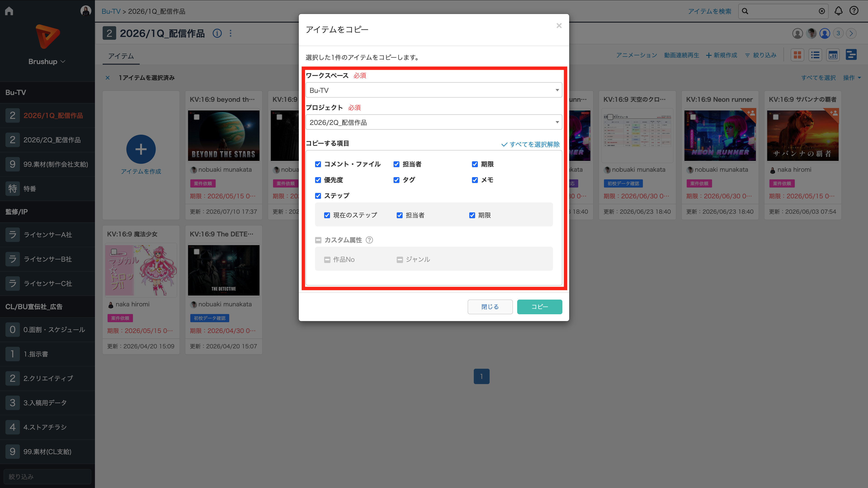Screen dimensions: 868x488
Task: Click the コピー button
Action: [540, 307]
